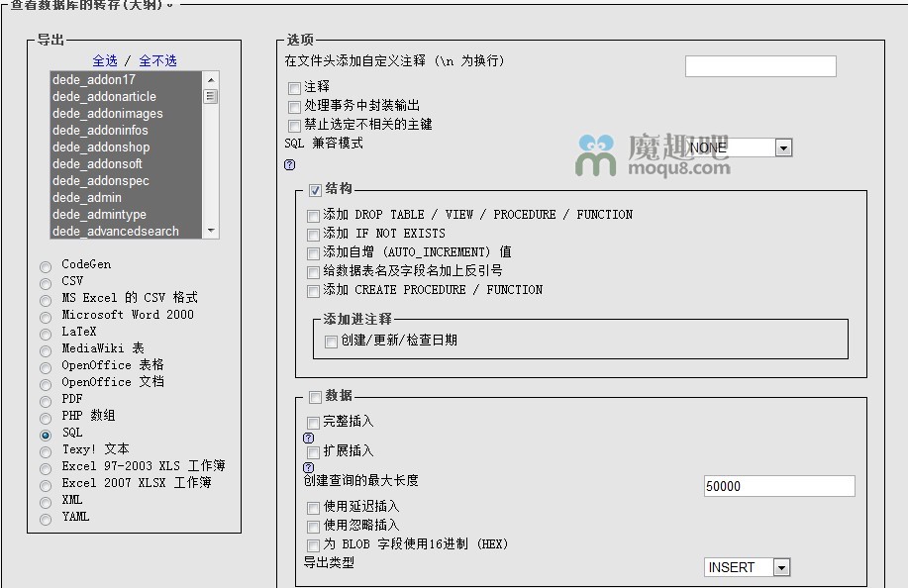Viewport: 908px width, 588px height.
Task: Choose XML export format
Action: pyautogui.click(x=46, y=502)
